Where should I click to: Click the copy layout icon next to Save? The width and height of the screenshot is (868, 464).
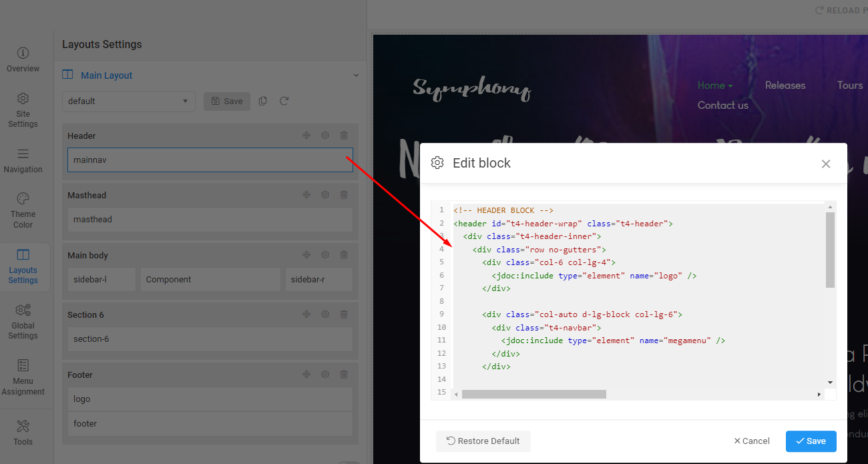(x=263, y=101)
